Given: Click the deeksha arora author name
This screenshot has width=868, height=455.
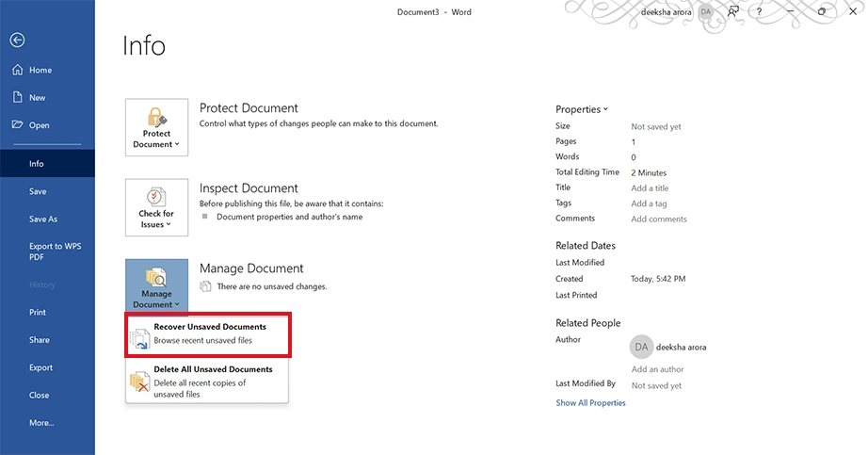Looking at the screenshot, I should 681,348.
